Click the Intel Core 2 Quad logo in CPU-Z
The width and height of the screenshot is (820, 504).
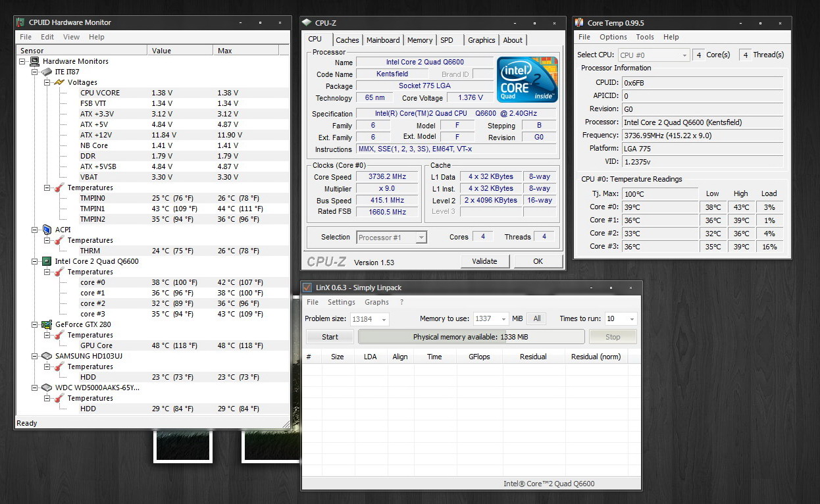(527, 80)
